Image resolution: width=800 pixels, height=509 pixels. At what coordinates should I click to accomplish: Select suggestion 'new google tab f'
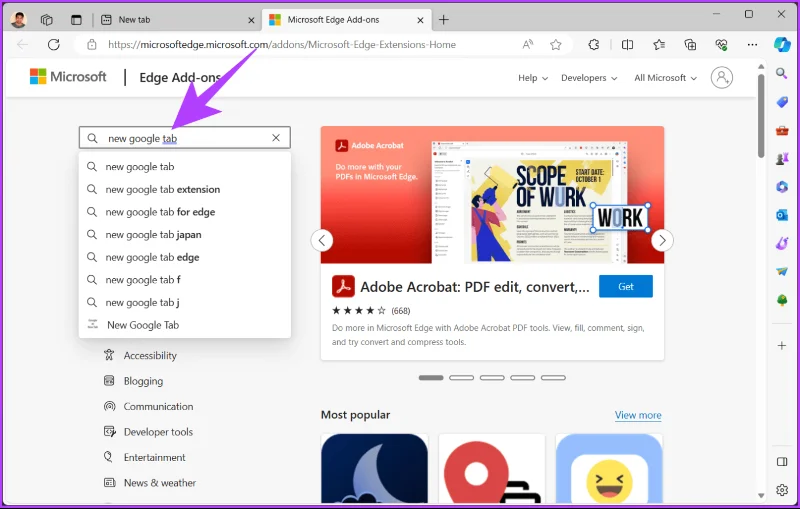pos(185,279)
